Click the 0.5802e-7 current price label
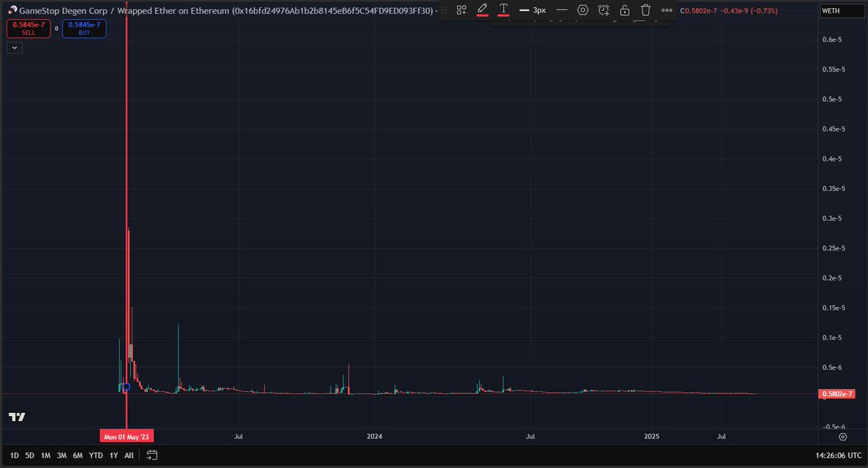 (838, 394)
